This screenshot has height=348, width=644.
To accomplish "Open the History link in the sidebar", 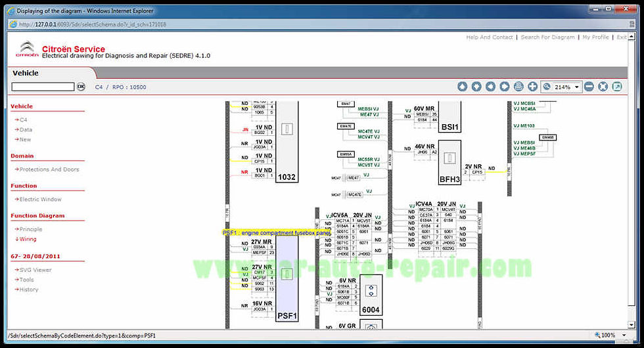I will 28,290.
